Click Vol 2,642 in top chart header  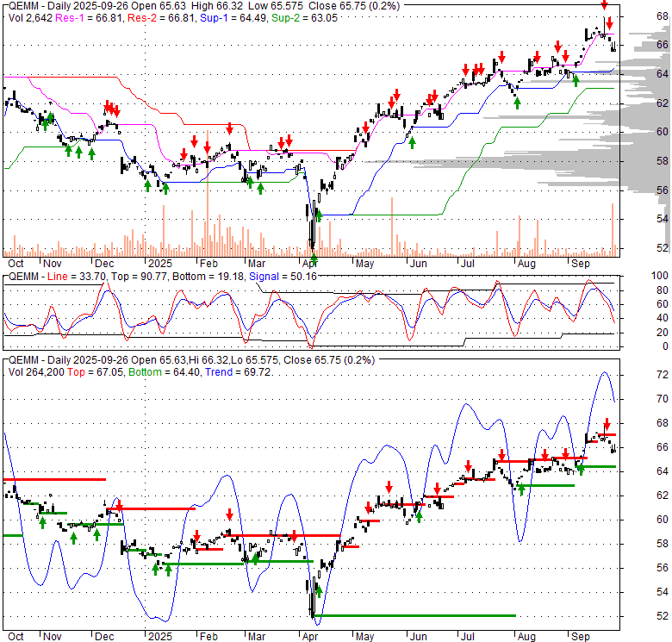click(x=30, y=18)
